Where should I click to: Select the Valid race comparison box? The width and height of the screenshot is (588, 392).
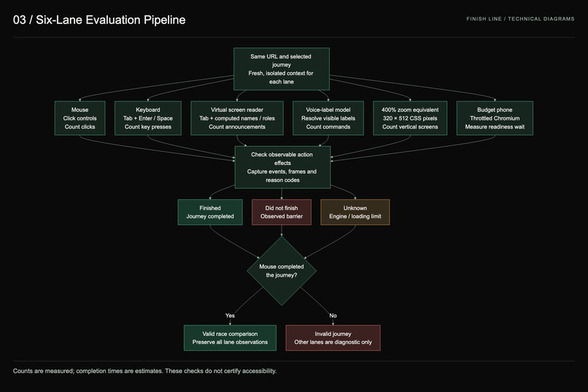click(230, 338)
